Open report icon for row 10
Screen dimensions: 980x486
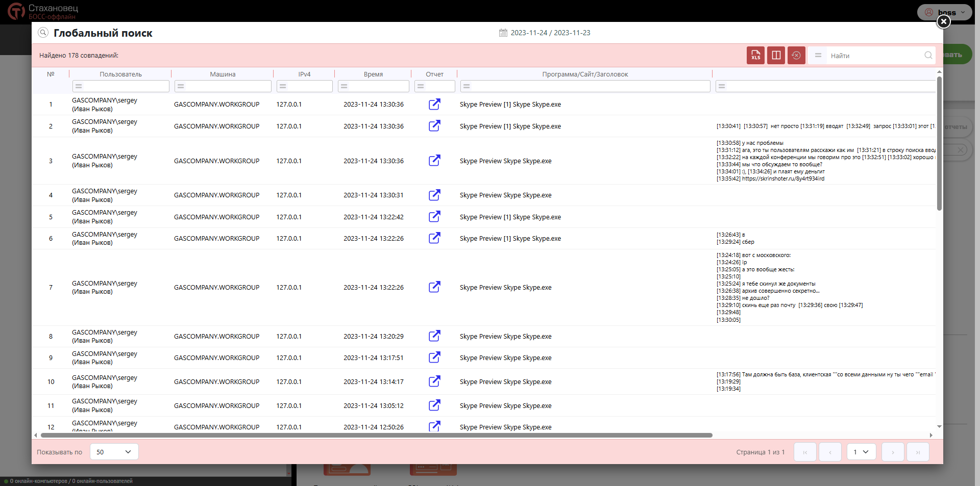tap(434, 381)
